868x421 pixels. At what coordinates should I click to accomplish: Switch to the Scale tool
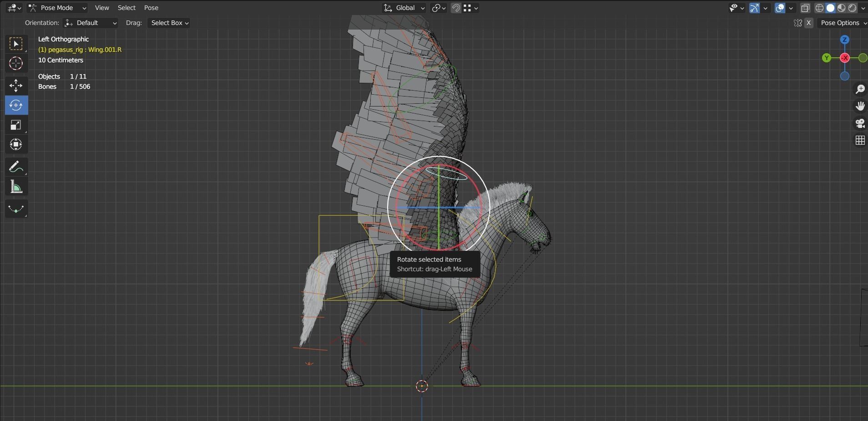pos(16,125)
